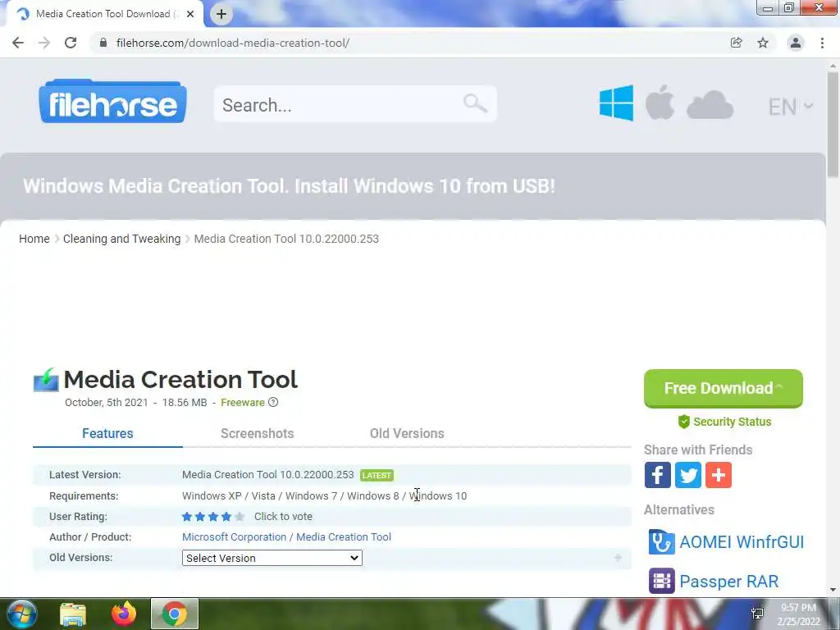Open the Security Status link
Viewport: 840px width, 630px height.
click(x=725, y=422)
